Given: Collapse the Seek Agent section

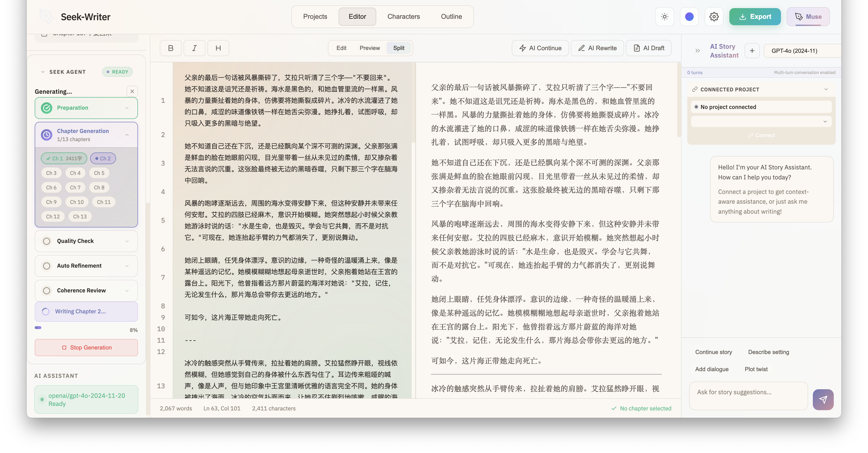Looking at the screenshot, I should click(43, 72).
